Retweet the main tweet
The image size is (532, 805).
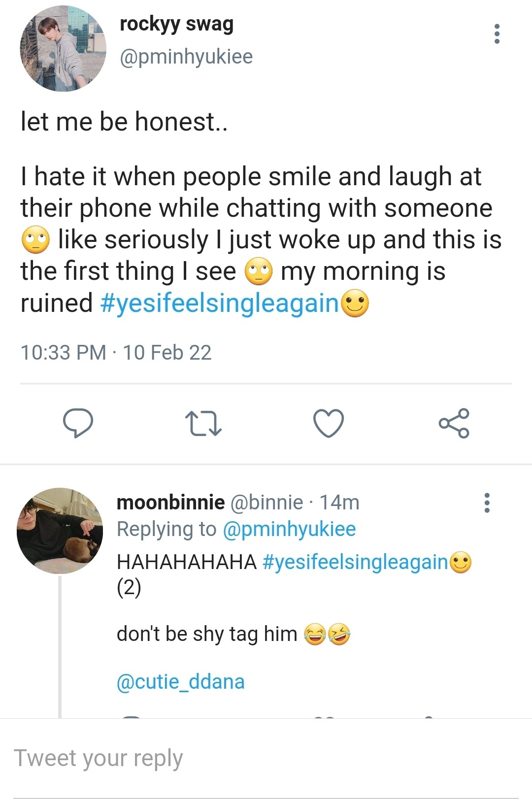(x=203, y=424)
